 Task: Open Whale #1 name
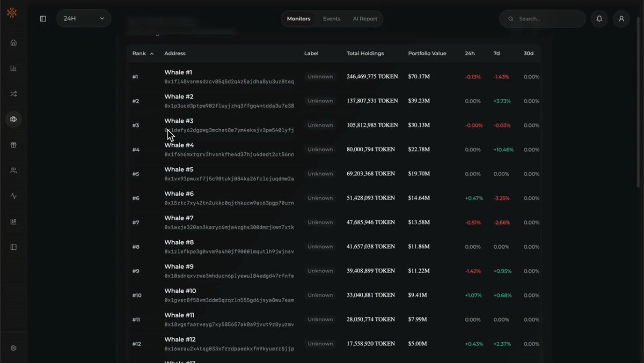pos(178,72)
